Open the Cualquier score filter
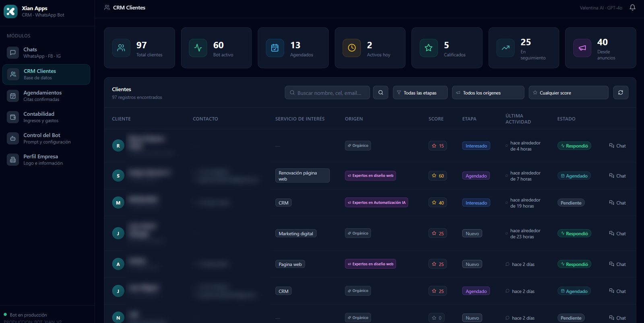The height and width of the screenshot is (323, 644). coord(568,93)
